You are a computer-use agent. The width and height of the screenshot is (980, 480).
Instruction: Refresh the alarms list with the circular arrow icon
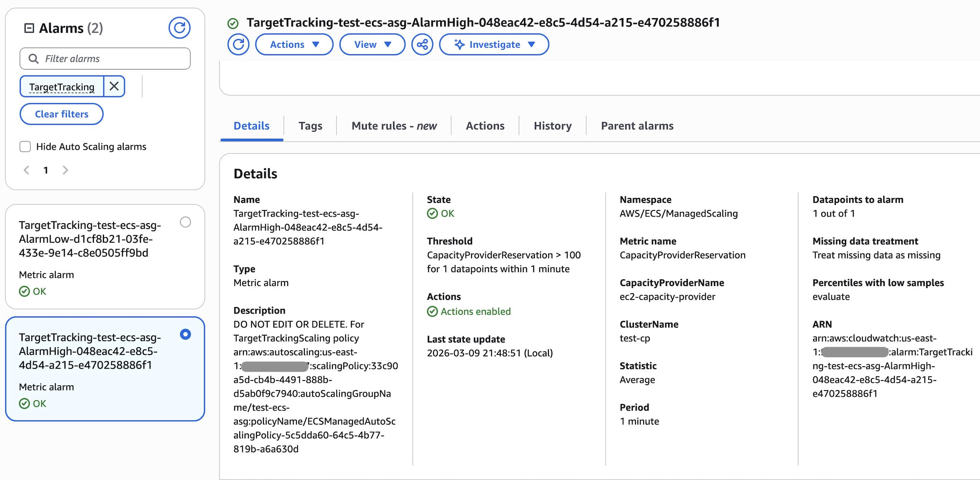179,28
